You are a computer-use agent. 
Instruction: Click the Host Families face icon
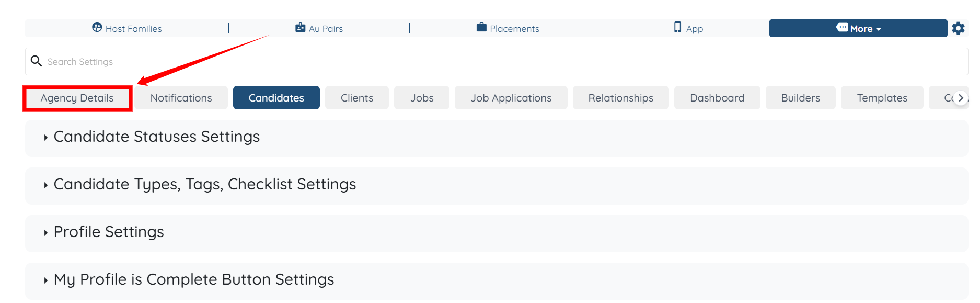coord(97,27)
